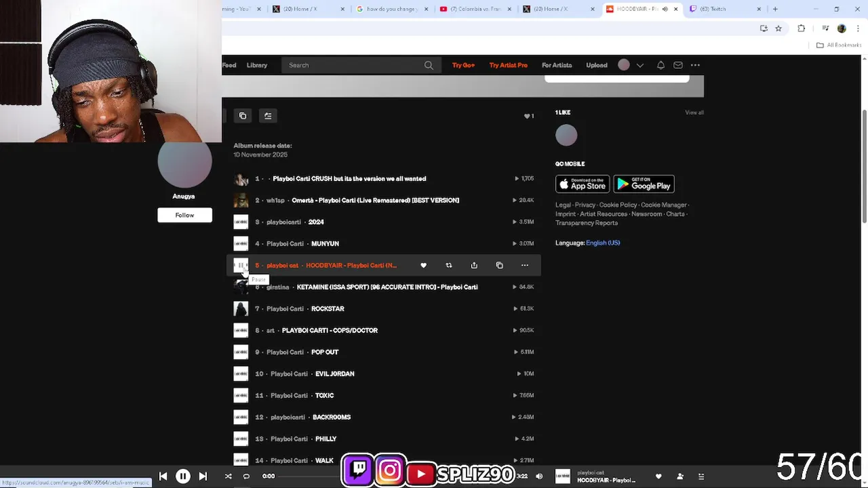The width and height of the screenshot is (868, 488).
Task: Open the Upload page
Action: pyautogui.click(x=597, y=65)
